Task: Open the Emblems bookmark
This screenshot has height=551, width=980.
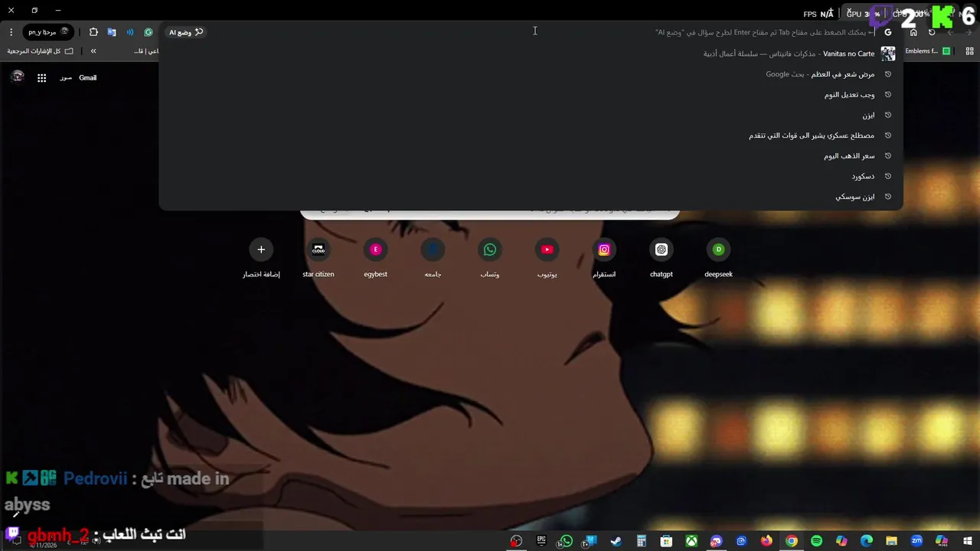Action: (927, 51)
